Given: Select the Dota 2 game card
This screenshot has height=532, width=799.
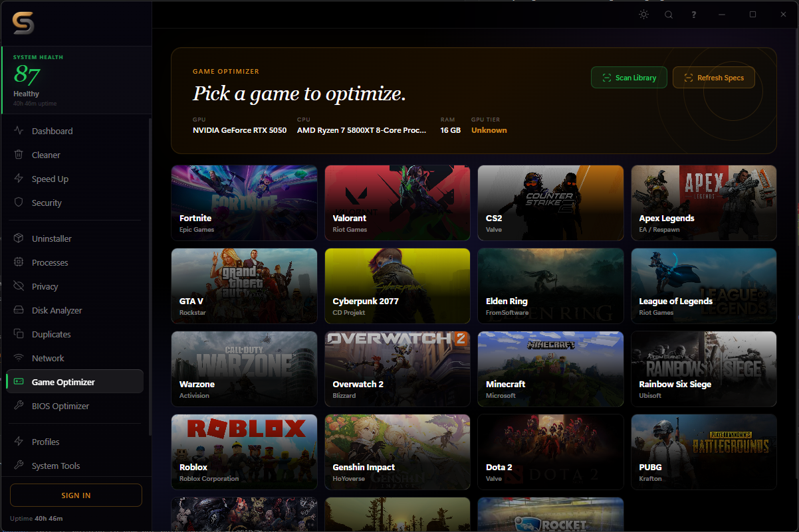Looking at the screenshot, I should (550, 452).
